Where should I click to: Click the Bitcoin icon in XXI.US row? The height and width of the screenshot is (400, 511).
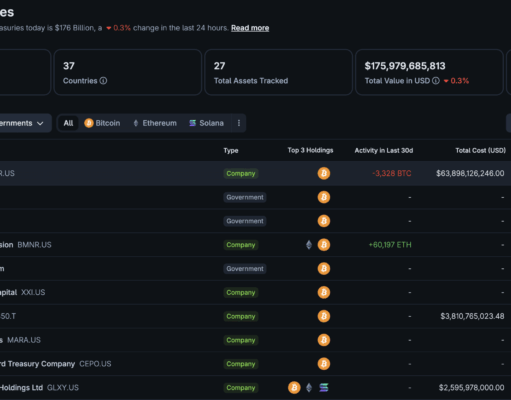tap(324, 292)
